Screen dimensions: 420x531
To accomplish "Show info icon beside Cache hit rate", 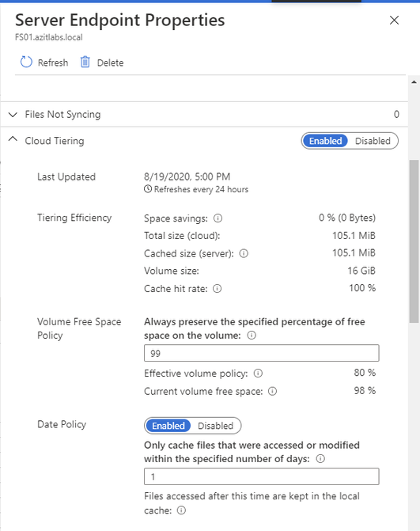I will point(217,289).
